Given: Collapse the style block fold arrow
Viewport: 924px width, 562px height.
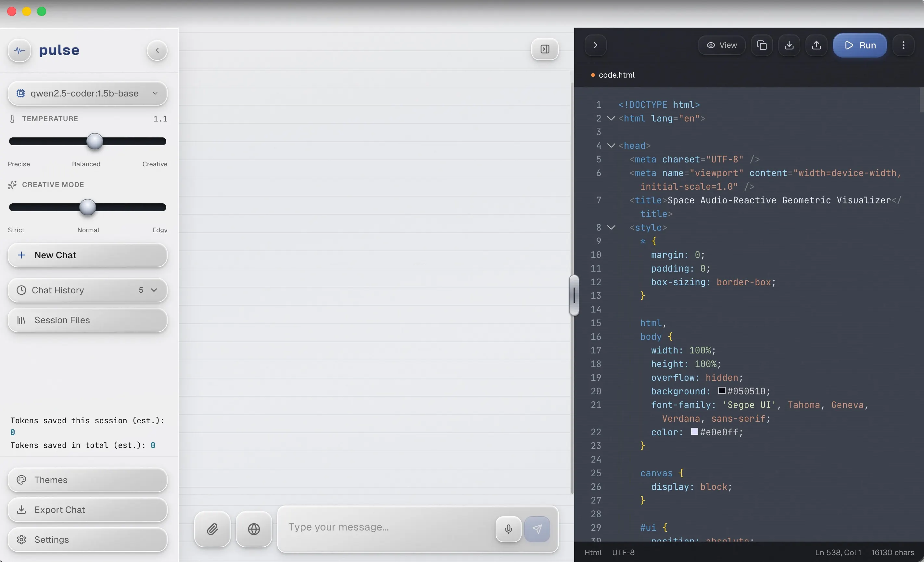Looking at the screenshot, I should 611,227.
